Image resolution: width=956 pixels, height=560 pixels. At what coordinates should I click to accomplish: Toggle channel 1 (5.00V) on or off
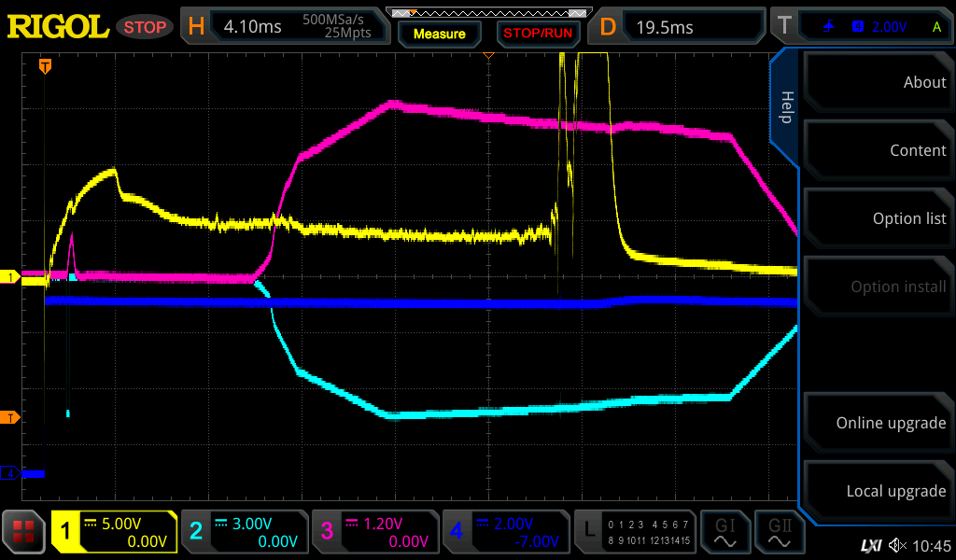point(114,533)
